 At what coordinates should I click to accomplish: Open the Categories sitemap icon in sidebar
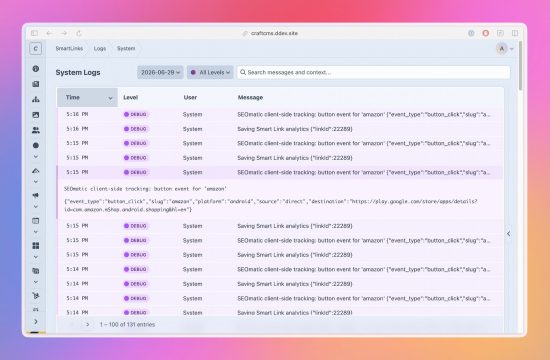click(36, 99)
